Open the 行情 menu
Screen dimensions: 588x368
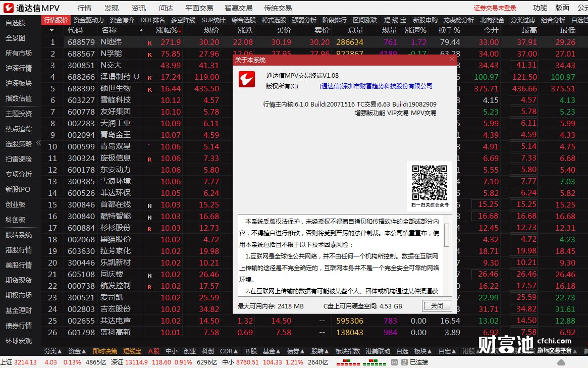click(84, 8)
